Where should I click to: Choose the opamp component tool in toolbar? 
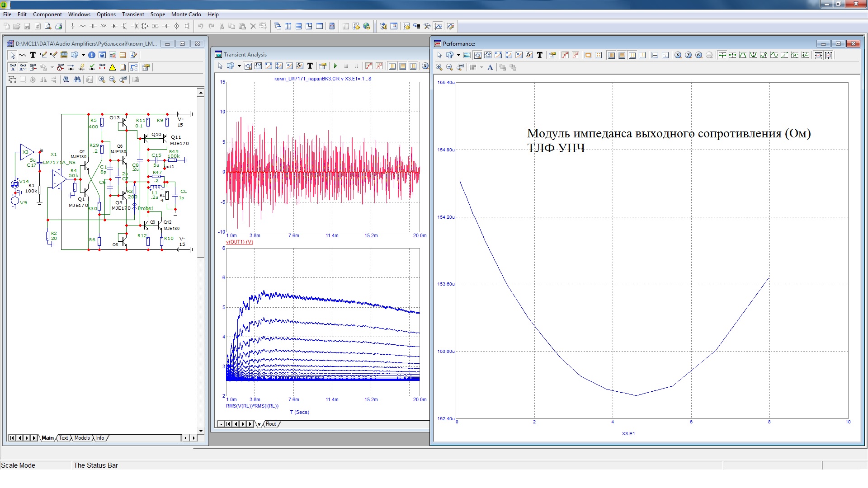(x=145, y=26)
